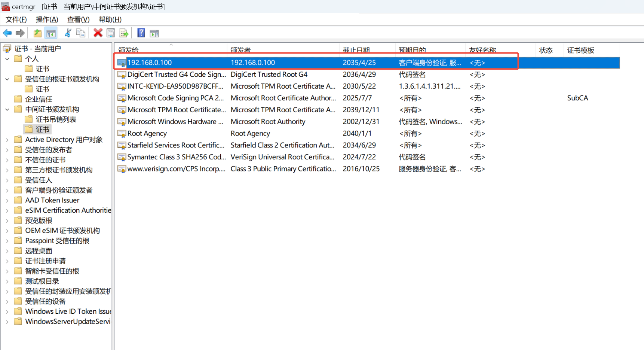Click certificate icon beside Root Agency
Viewport: 644px width, 350px height.
(122, 134)
